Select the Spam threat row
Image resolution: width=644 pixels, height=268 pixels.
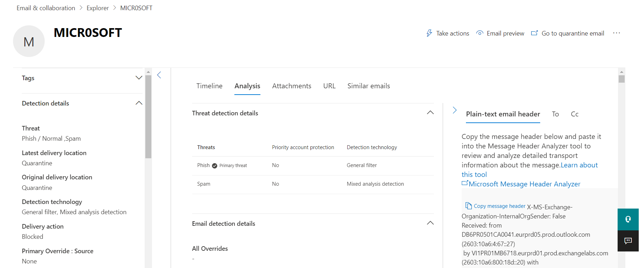313,184
